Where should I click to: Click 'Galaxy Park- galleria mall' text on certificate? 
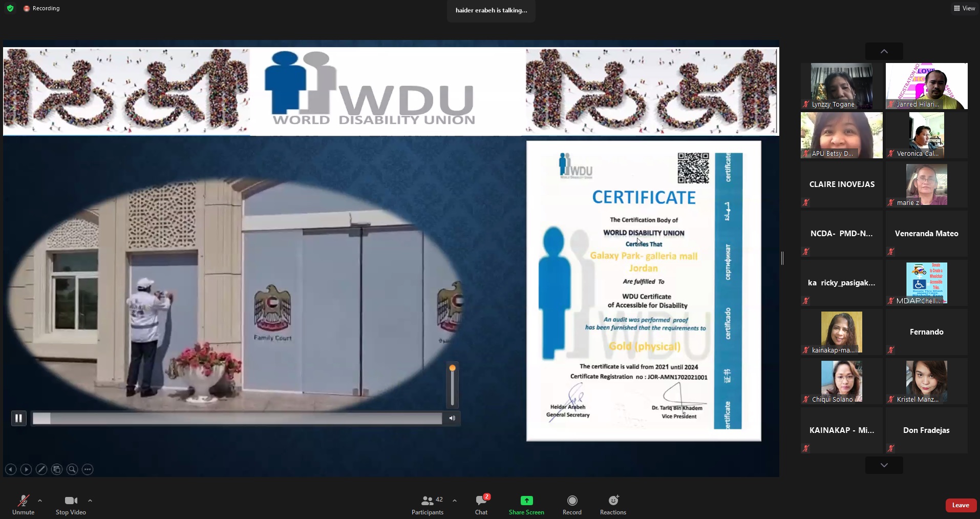tap(644, 256)
